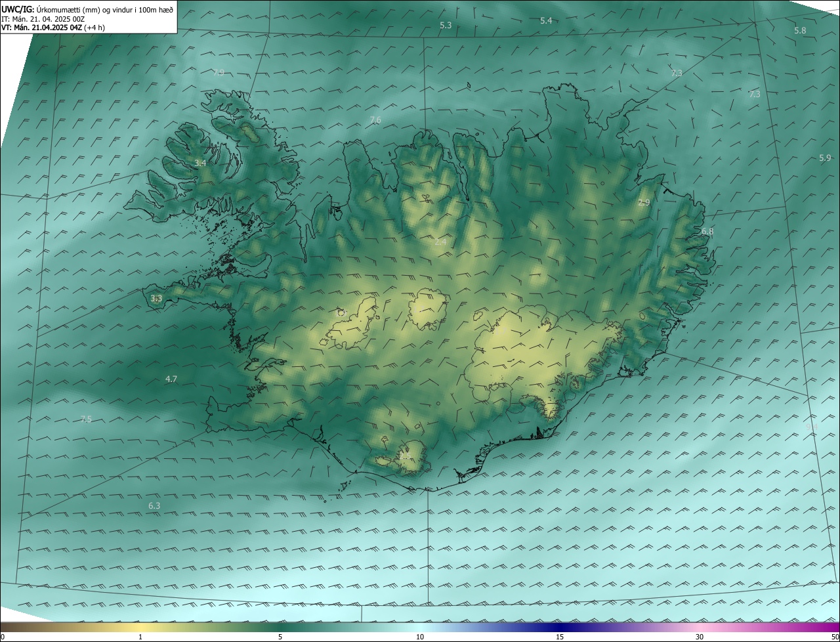The height and width of the screenshot is (642, 840).
Task: Click the 1 tick label on the colour scale
Action: coord(140,637)
